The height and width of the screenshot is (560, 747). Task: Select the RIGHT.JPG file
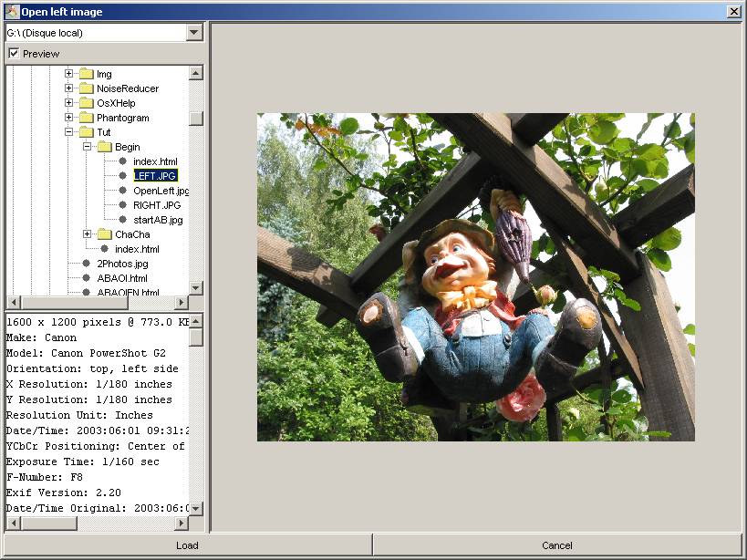157,205
